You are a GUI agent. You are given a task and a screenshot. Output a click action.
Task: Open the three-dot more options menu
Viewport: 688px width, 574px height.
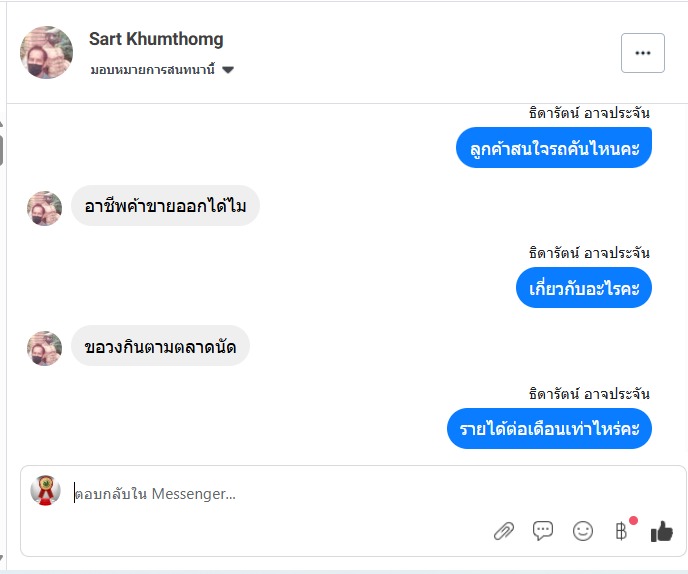click(642, 53)
